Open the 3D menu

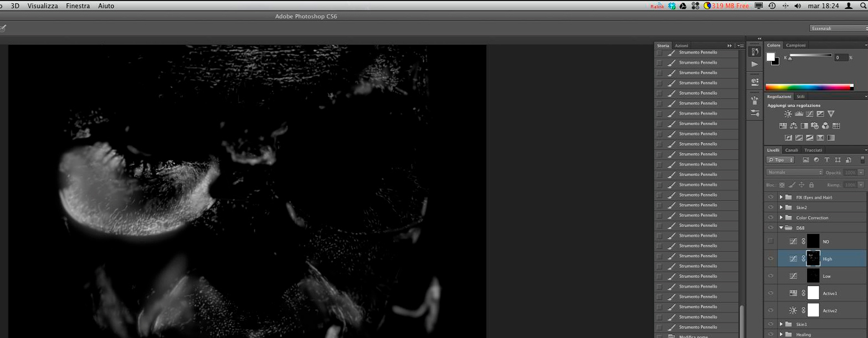pos(15,6)
